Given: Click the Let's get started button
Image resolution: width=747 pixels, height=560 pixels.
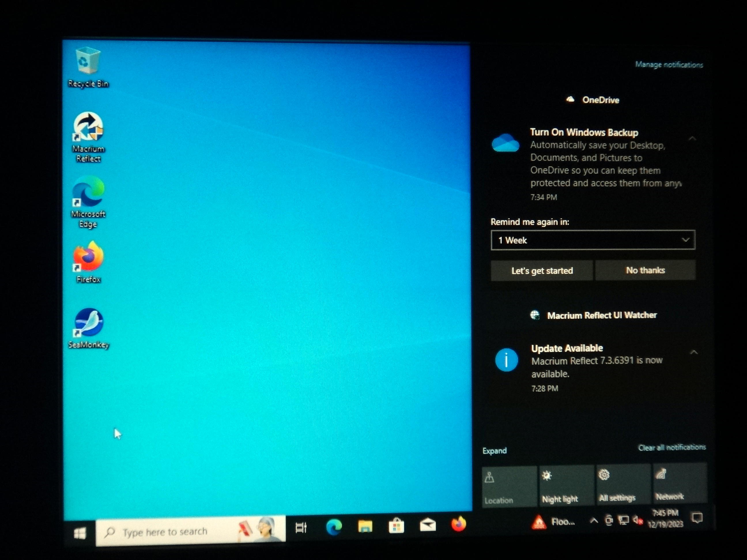Looking at the screenshot, I should pos(542,270).
